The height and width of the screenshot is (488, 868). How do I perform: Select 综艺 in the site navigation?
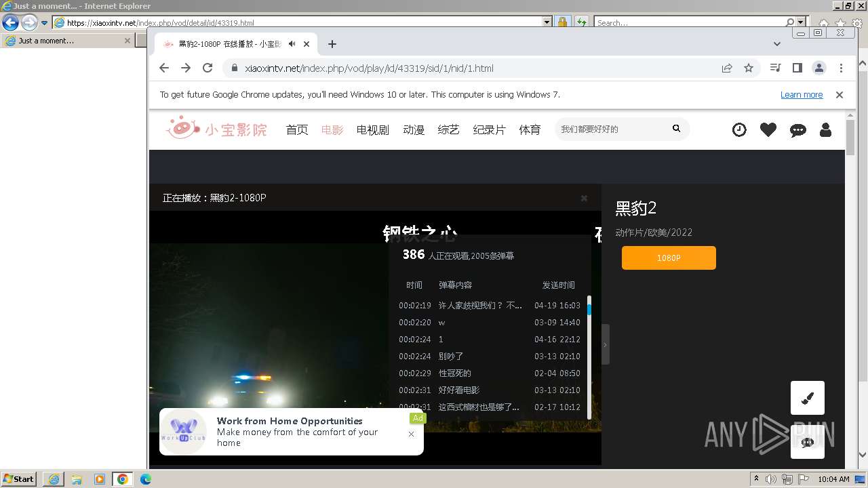[449, 129]
